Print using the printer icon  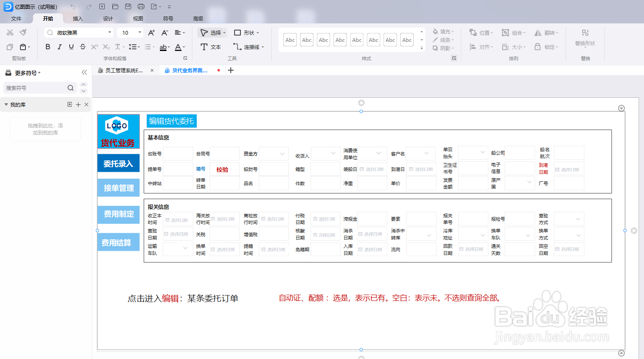pos(141,7)
